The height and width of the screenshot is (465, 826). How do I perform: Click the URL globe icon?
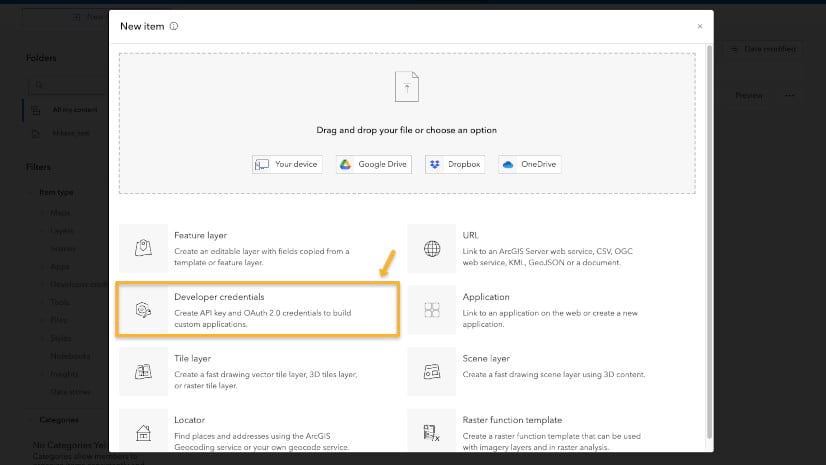pyautogui.click(x=432, y=248)
